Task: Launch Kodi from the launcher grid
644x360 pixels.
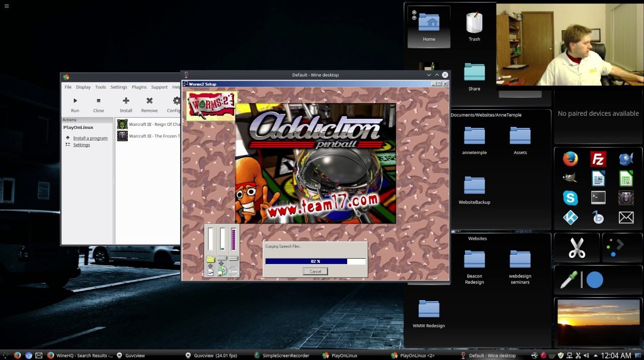Action: 570,218
